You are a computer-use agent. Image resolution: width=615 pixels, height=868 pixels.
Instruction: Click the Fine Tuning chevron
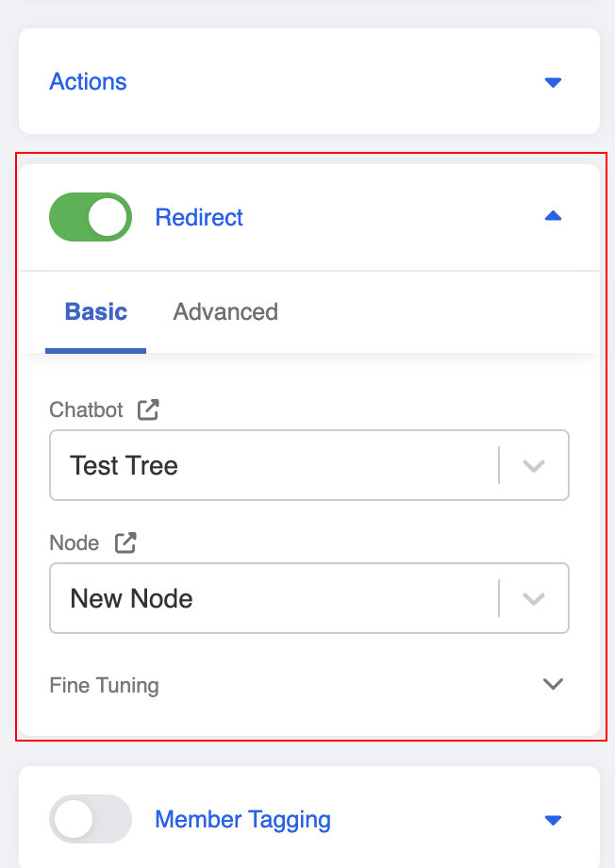554,684
